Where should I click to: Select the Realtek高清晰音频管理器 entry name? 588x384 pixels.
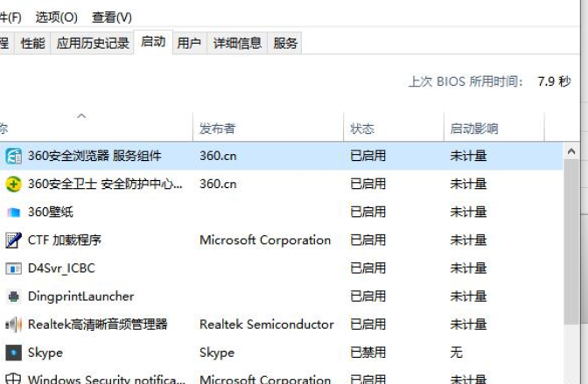click(x=97, y=325)
